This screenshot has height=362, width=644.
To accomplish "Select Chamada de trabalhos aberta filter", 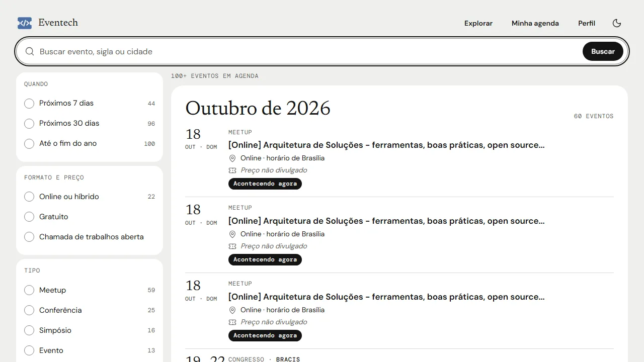I will tap(90, 237).
